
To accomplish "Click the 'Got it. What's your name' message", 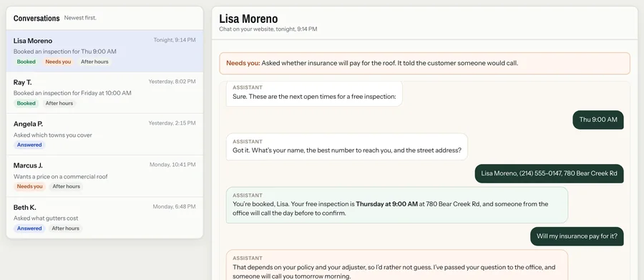I will 346,147.
